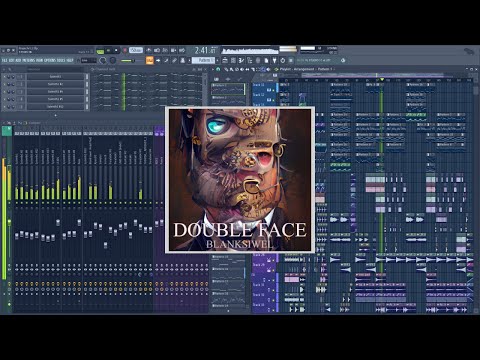This screenshot has width=480, height=360.
Task: Open the HELP menu
Action: pos(70,60)
